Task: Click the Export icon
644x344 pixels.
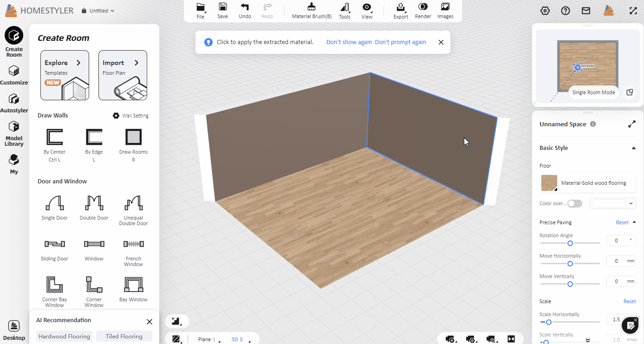Action: 401,11
